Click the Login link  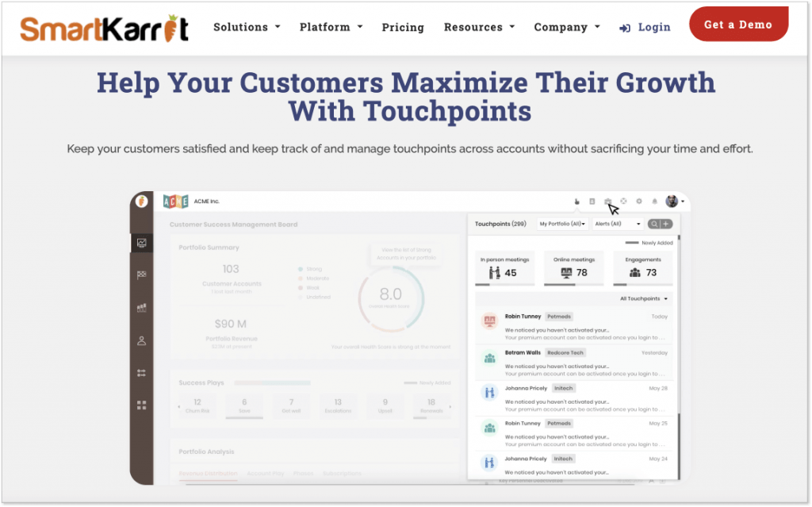click(x=653, y=26)
